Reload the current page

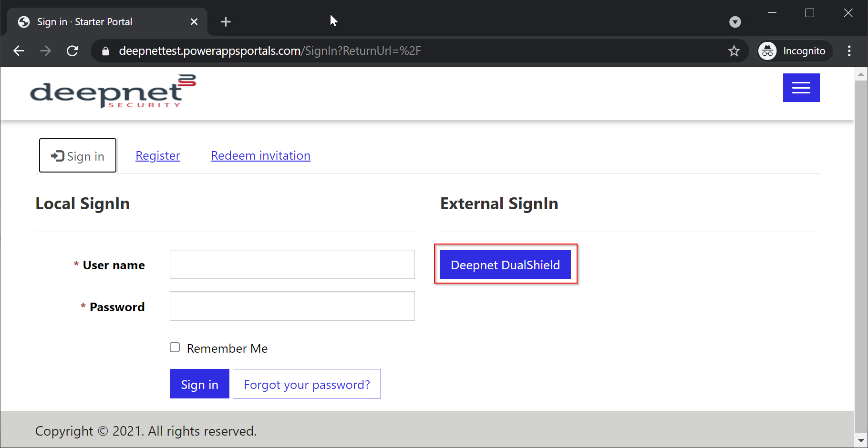(72, 51)
